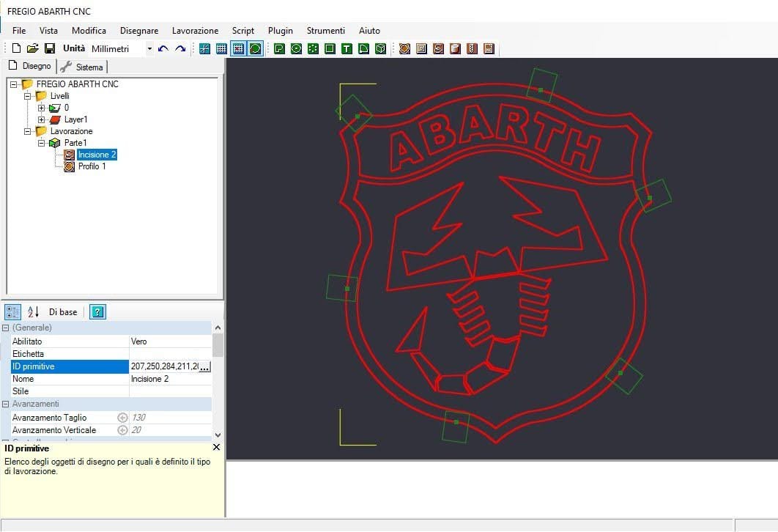The image size is (778, 532).
Task: Open the Plugin menu
Action: [x=281, y=31]
